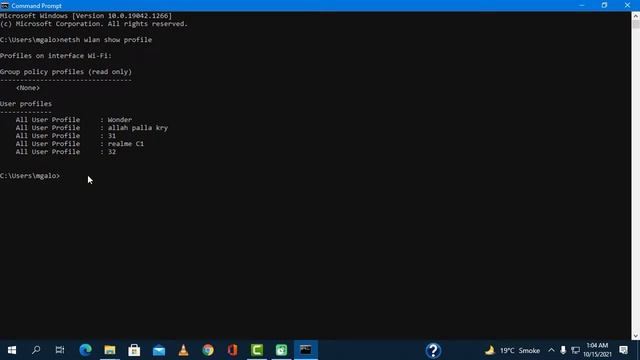The height and width of the screenshot is (360, 640).
Task: Click 'Profiles on interface Wi-Fi:' line
Action: click(x=56, y=56)
